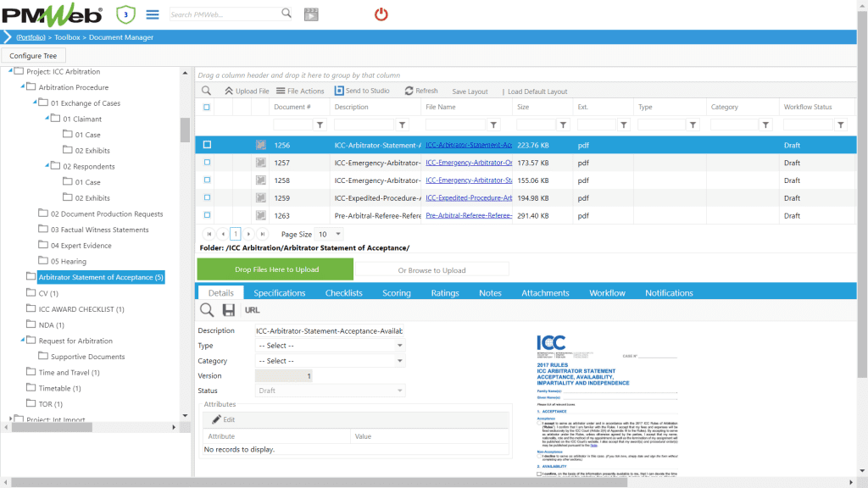Switch to the Attachments tab

click(545, 293)
